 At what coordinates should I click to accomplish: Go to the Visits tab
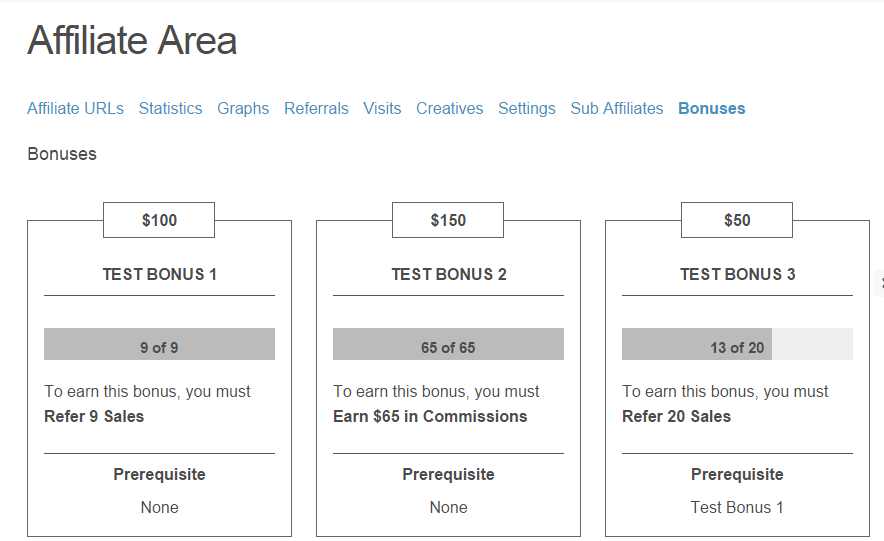tap(382, 109)
